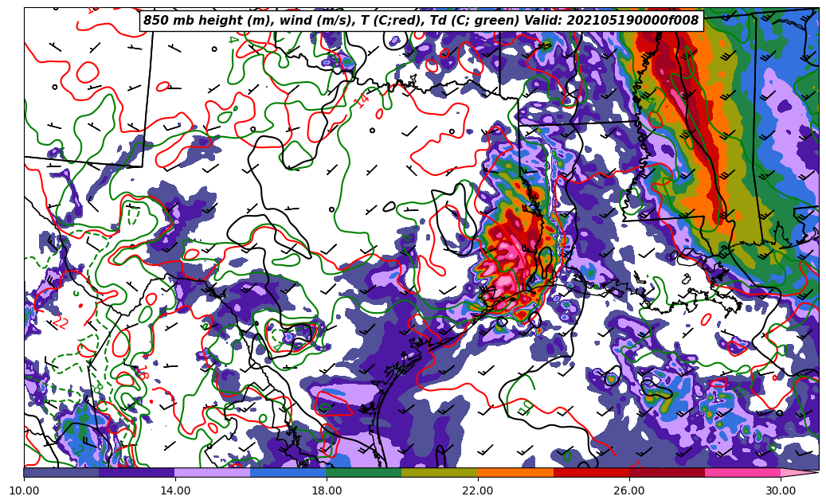This screenshot has height=504, width=826.
Task: Select the green colorbar segment
Action: (364, 473)
